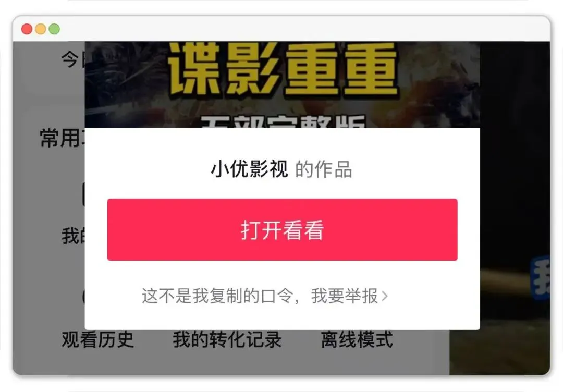Click the 谍影重重 video poster thumbnail
The height and width of the screenshot is (392, 563).
(282, 84)
